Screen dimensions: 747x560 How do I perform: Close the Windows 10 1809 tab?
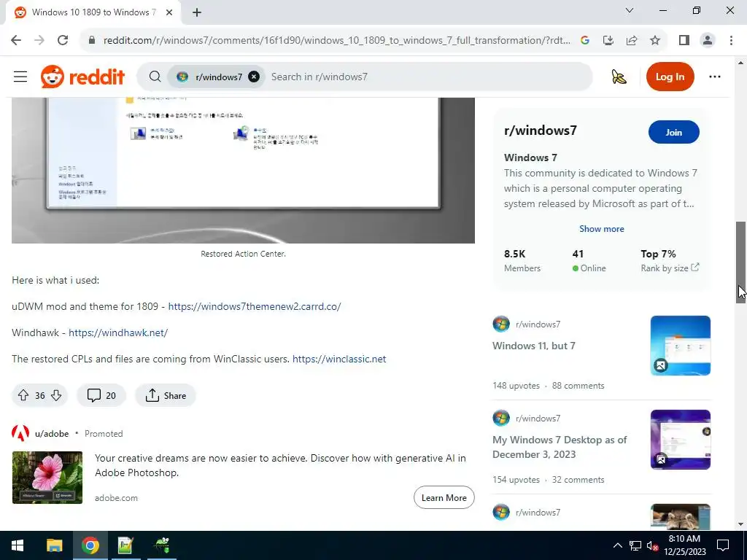point(169,13)
